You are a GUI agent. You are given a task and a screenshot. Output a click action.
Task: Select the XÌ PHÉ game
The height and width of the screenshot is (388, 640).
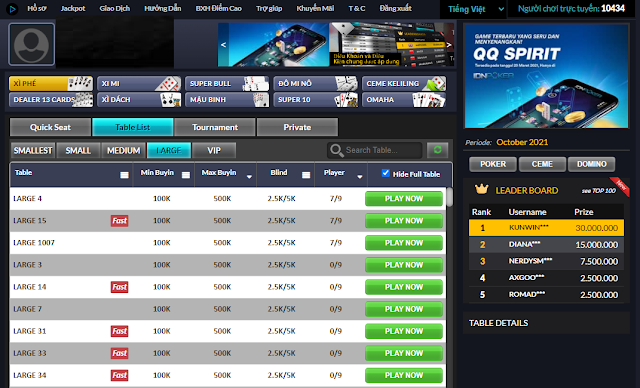tap(51, 83)
